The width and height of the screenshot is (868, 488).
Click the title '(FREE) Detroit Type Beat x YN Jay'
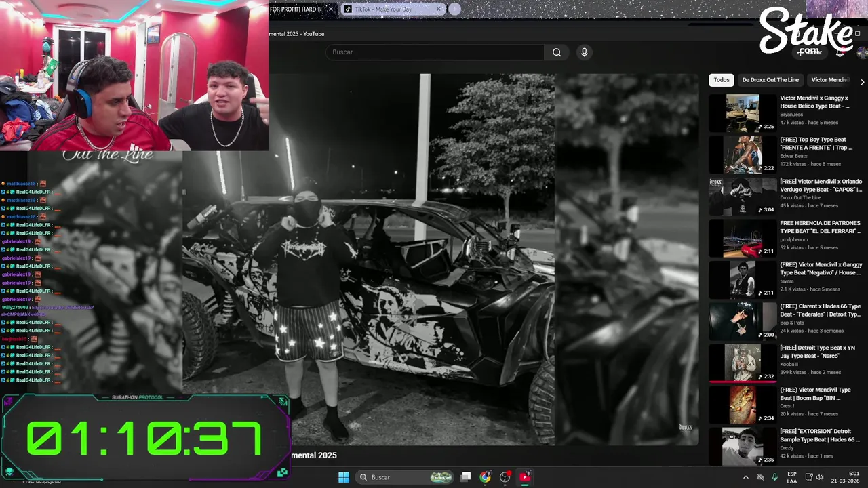click(x=817, y=352)
